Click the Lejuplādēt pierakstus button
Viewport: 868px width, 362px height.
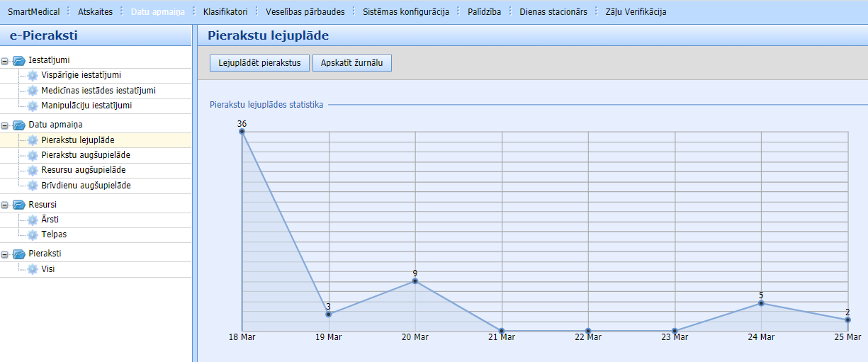coord(259,63)
